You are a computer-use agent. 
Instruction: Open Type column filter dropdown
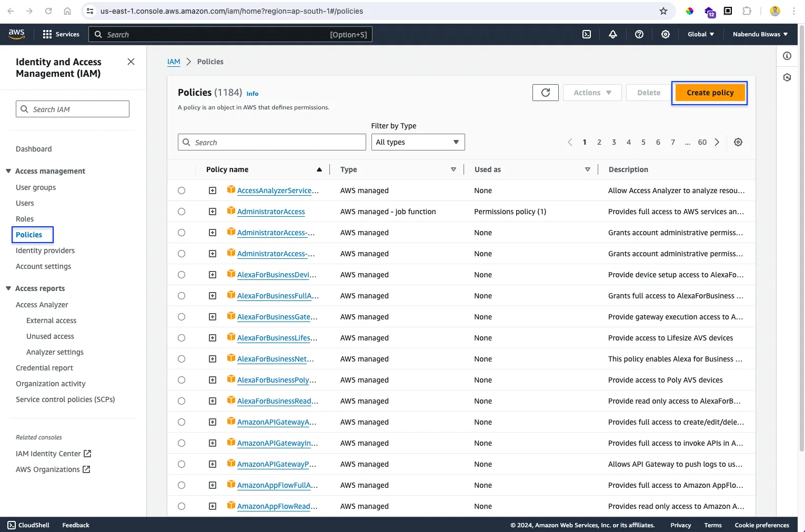coord(454,169)
